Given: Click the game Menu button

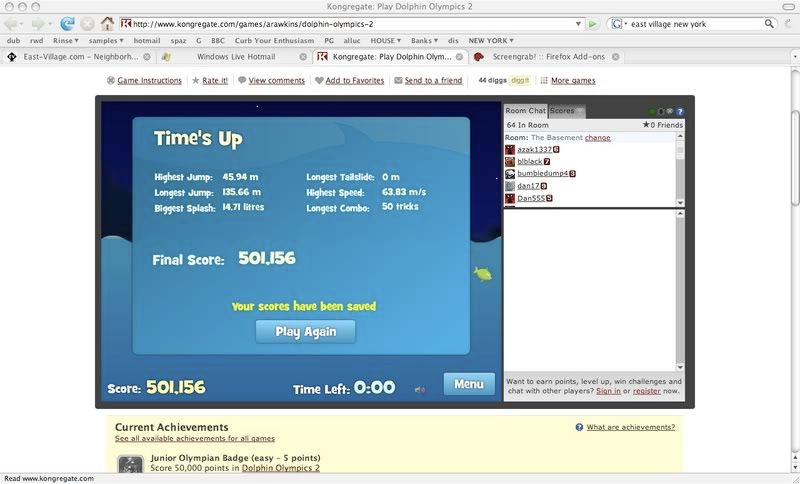Looking at the screenshot, I should click(x=469, y=384).
